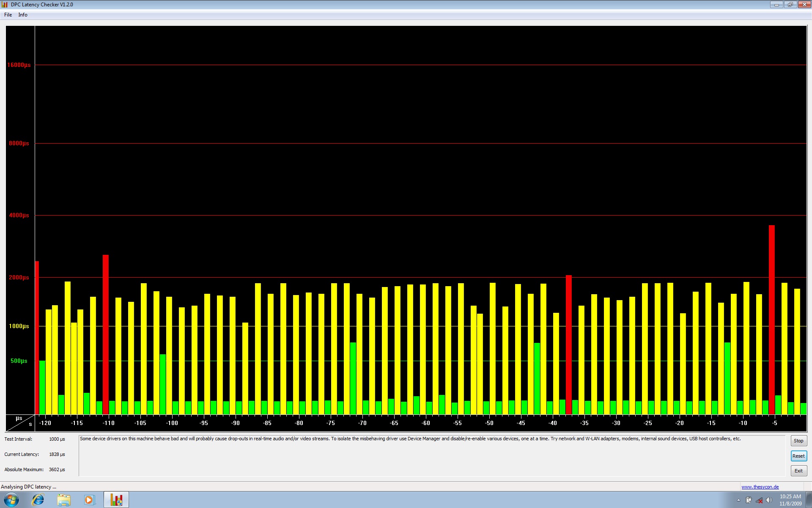
Task: Click the Test Interval label
Action: point(18,439)
